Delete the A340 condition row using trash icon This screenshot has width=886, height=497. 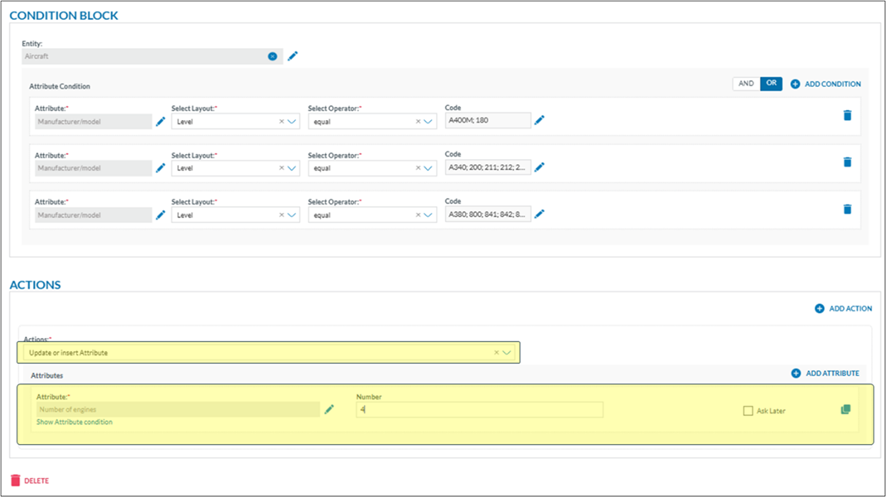847,162
